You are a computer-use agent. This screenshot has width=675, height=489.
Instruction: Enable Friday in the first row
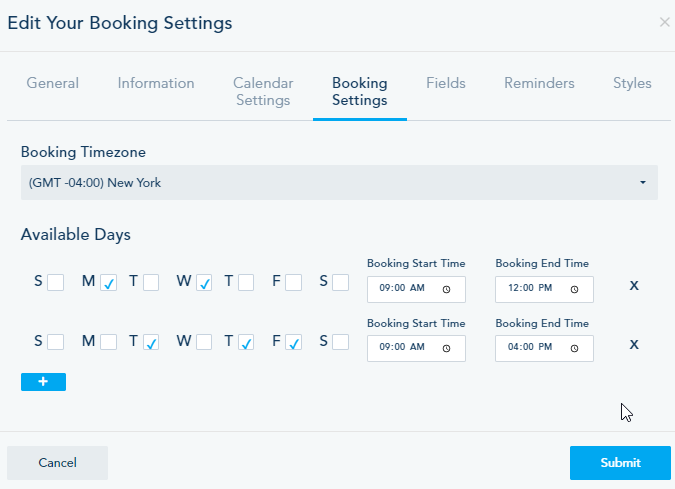[294, 283]
